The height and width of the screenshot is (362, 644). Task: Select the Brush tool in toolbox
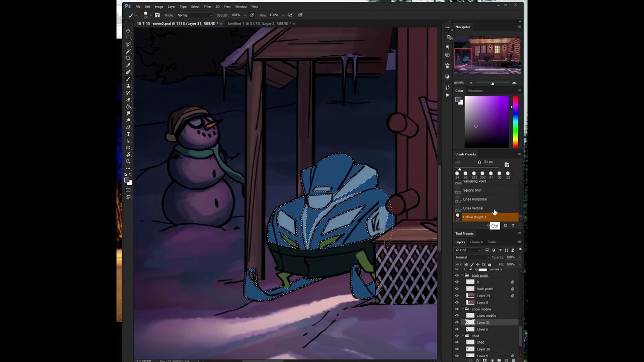coord(128,79)
